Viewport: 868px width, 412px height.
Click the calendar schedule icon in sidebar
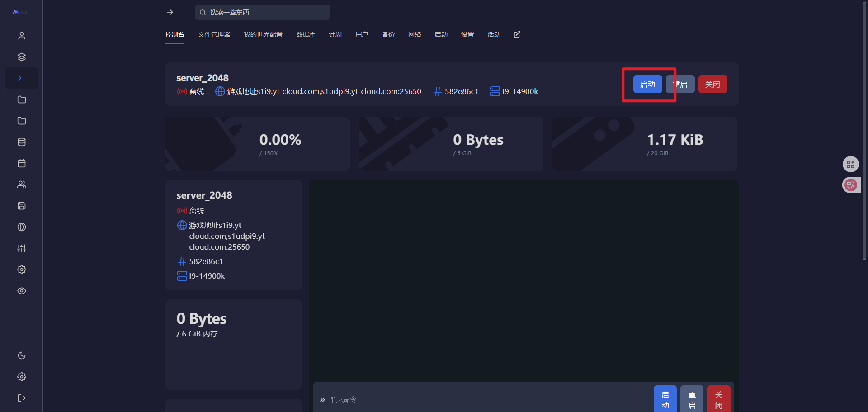click(21, 163)
